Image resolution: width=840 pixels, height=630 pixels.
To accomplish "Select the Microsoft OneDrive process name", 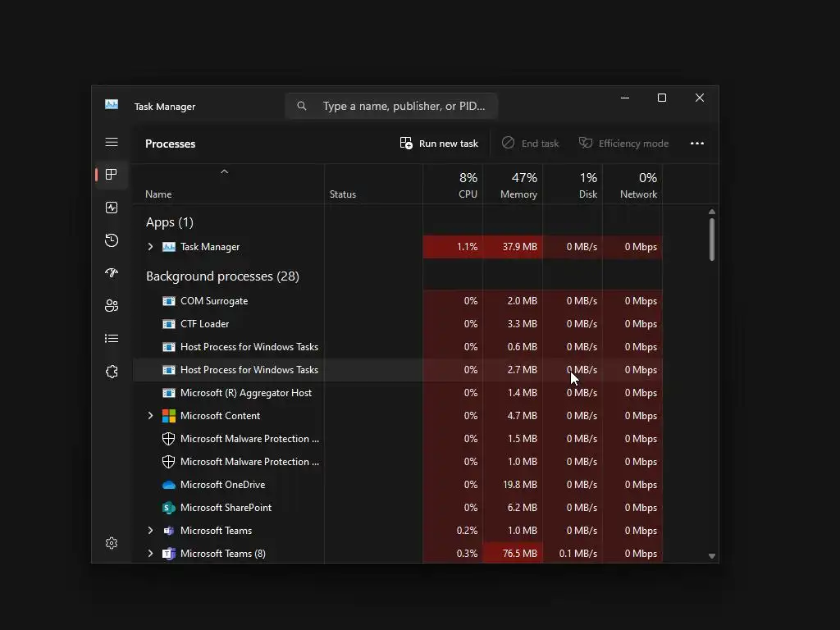I will click(x=223, y=485).
